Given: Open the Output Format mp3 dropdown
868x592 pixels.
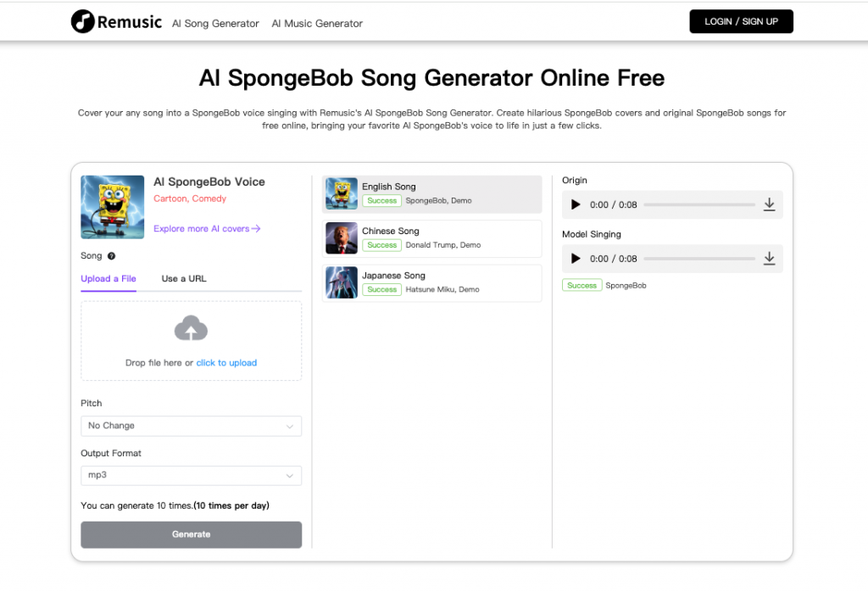Looking at the screenshot, I should click(191, 476).
